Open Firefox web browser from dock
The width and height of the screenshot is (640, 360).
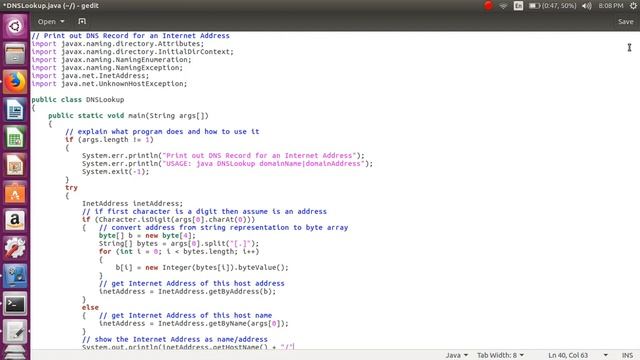tap(15, 82)
